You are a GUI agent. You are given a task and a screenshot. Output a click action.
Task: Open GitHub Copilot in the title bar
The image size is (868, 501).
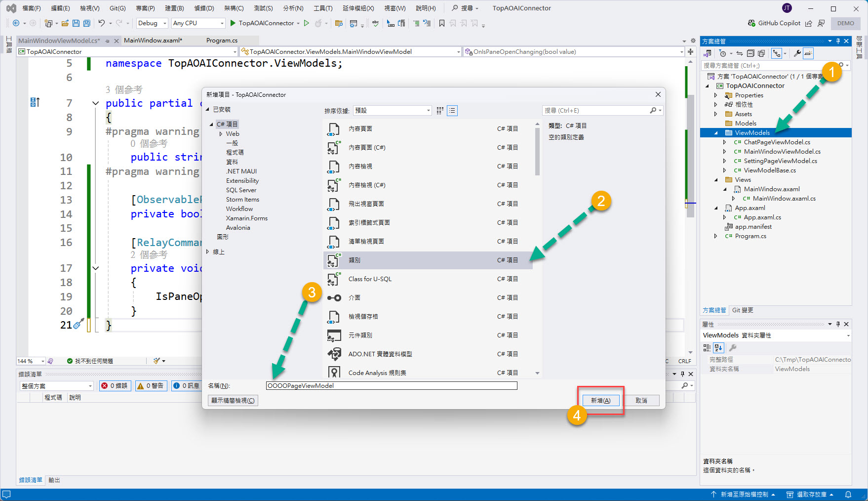[x=774, y=23]
